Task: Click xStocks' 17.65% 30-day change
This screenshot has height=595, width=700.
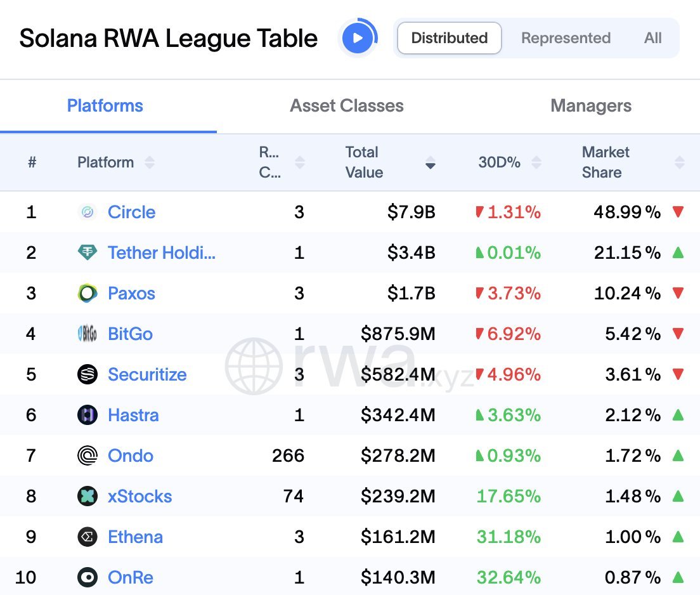Action: [509, 496]
